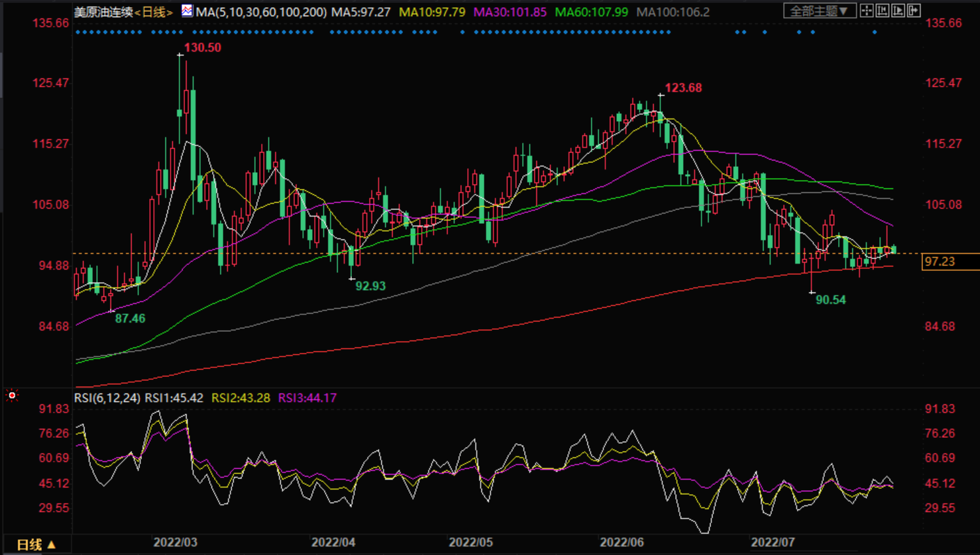Click the range measure icon in the top-right toolbar

882,10
